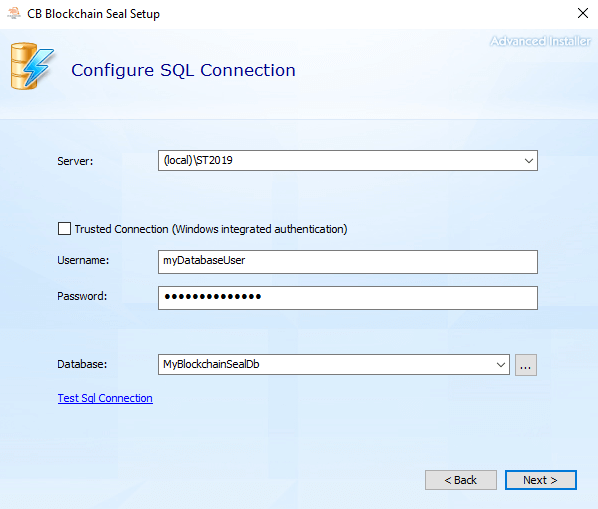This screenshot has height=509, width=598.
Task: Click the Database: label
Action: [x=82, y=364]
